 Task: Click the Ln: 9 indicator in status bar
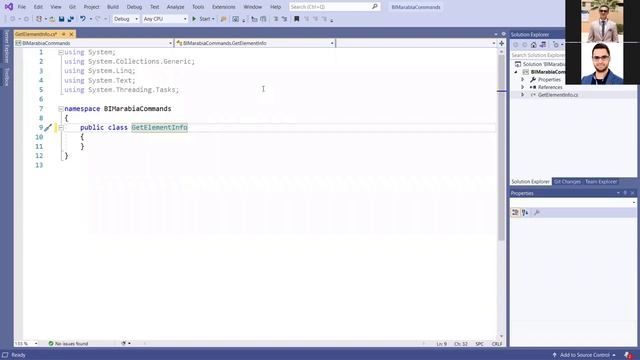442,344
